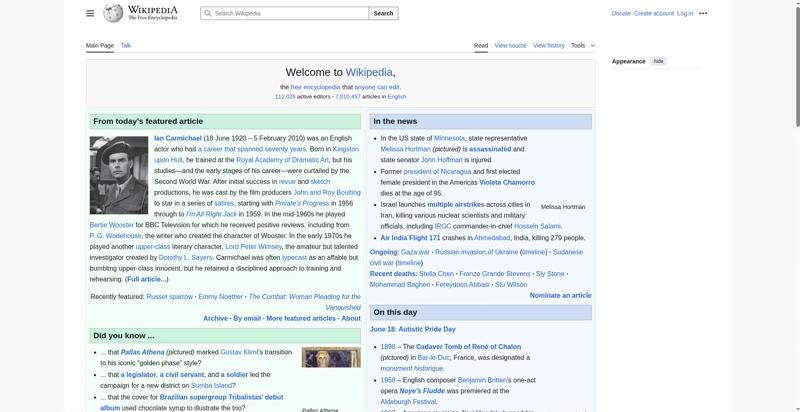Viewport: 800px width, 412px height.
Task: Click the Search button
Action: (383, 13)
